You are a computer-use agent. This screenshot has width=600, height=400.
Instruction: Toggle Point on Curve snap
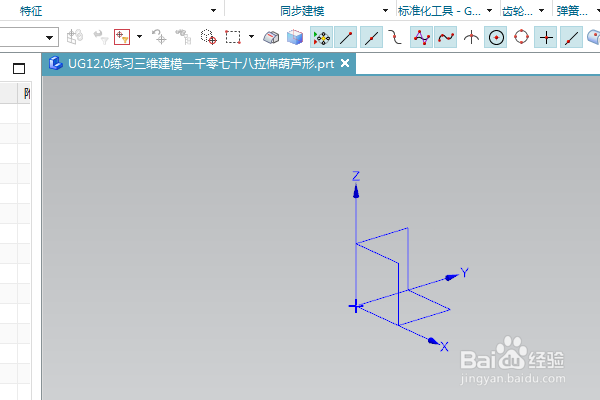point(571,38)
